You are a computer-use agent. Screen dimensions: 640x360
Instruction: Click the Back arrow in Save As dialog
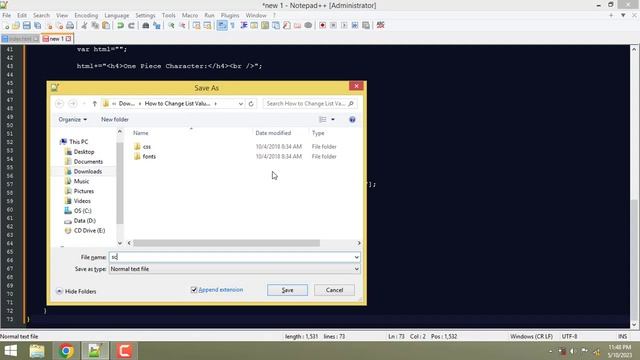59,104
